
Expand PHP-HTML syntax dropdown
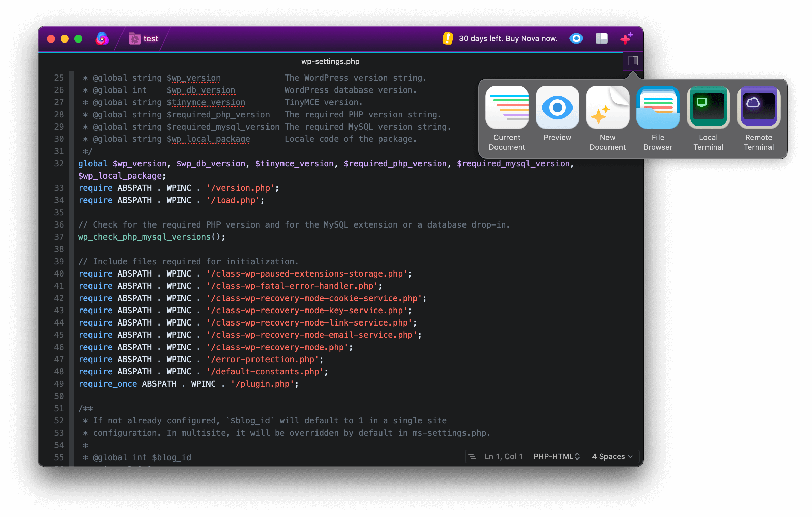click(x=557, y=456)
